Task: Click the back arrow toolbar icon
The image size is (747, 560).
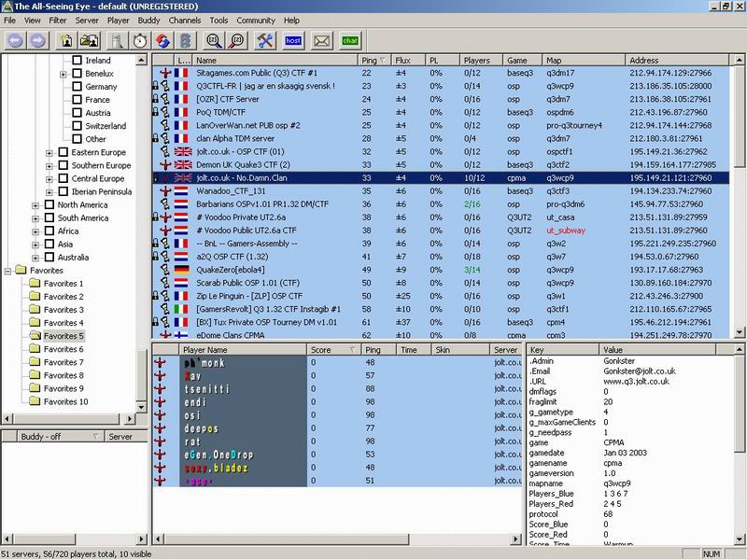Action: click(15, 40)
